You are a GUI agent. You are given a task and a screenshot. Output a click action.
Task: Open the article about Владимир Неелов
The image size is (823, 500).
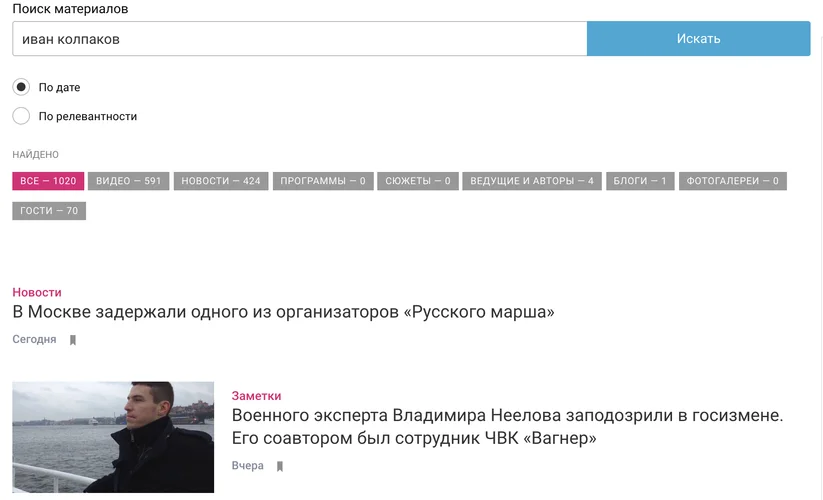click(x=507, y=427)
